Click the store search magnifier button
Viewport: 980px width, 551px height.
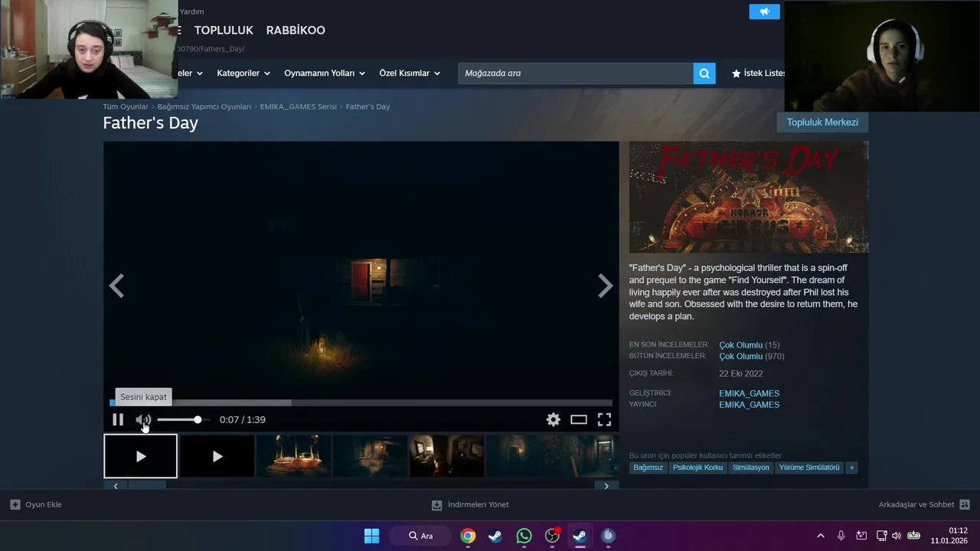(704, 73)
